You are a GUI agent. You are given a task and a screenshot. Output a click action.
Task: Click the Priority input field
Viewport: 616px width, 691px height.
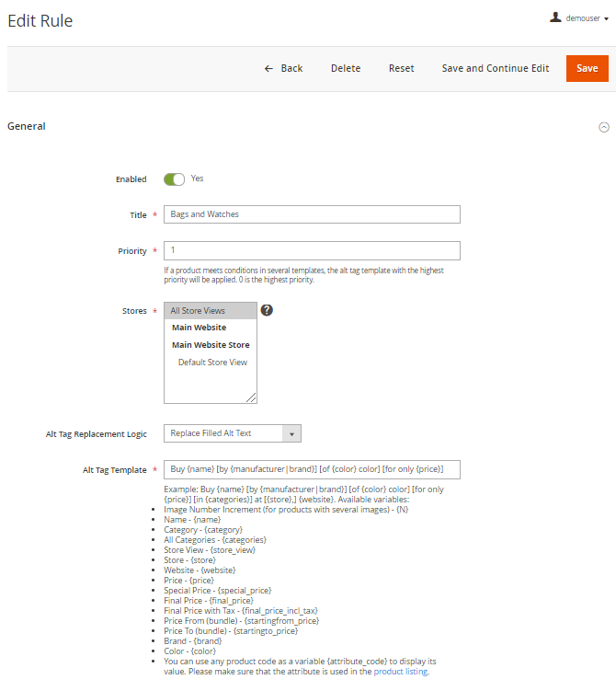(312, 250)
